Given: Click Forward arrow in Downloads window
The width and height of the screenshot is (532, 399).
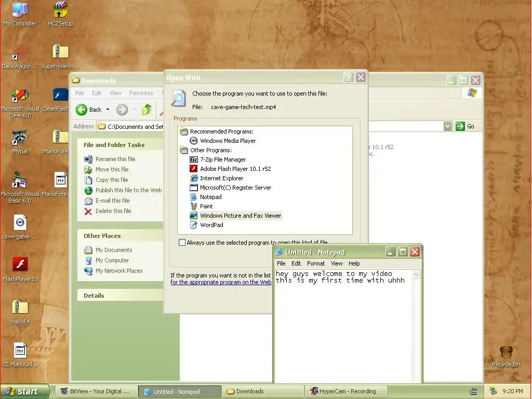Looking at the screenshot, I should tap(122, 110).
